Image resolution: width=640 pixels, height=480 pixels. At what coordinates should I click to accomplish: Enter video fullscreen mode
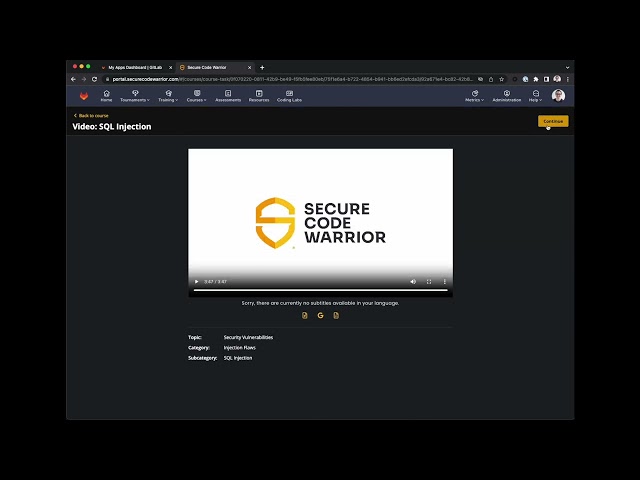[429, 282]
